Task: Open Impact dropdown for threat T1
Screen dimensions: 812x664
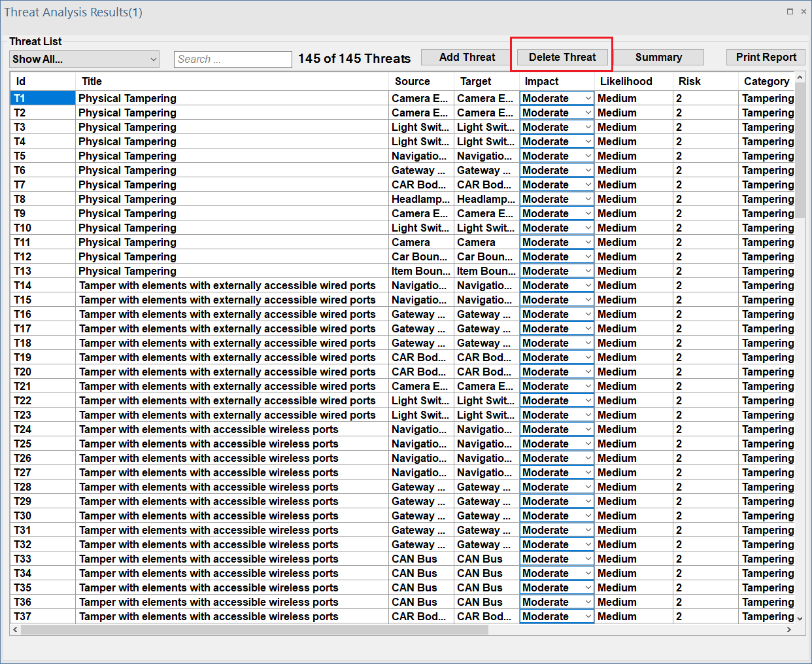Action: [588, 99]
